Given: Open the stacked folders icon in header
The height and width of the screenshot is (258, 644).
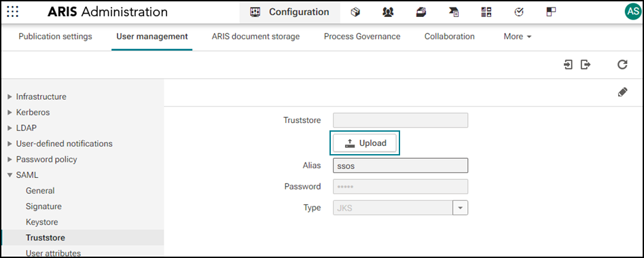Looking at the screenshot, I should click(421, 12).
